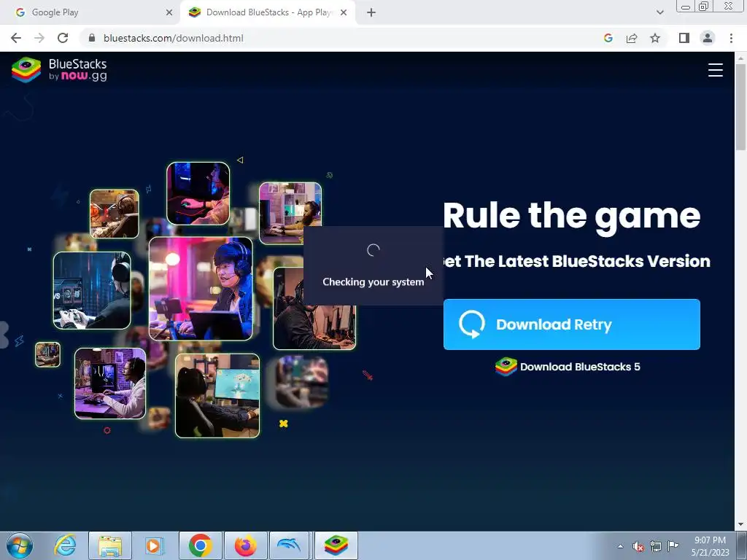Open the Chrome side panel
The width and height of the screenshot is (747, 560).
(684, 38)
